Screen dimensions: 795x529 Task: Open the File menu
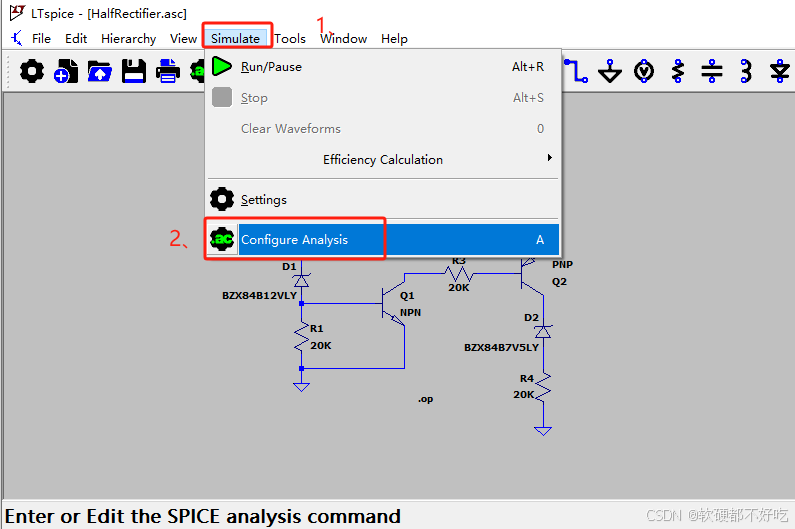point(41,39)
